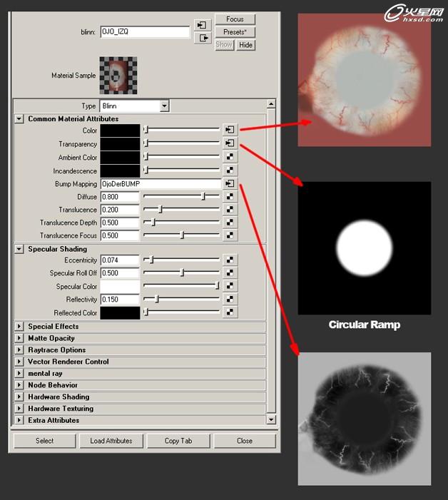Expand the Node Behavior section
This screenshot has height=500, width=448.
pos(19,385)
